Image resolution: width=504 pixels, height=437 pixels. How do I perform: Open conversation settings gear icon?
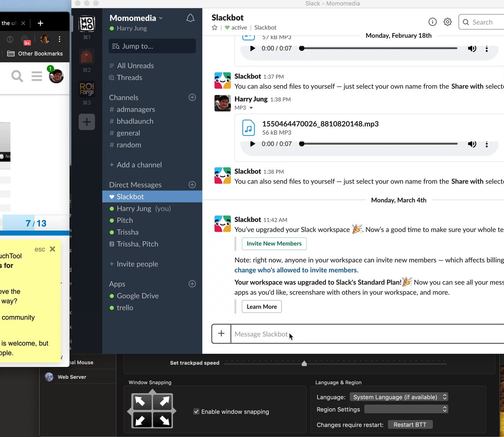tap(448, 22)
